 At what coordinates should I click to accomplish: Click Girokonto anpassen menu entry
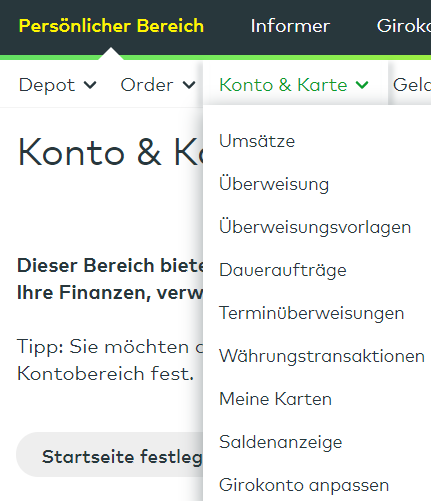tap(304, 485)
